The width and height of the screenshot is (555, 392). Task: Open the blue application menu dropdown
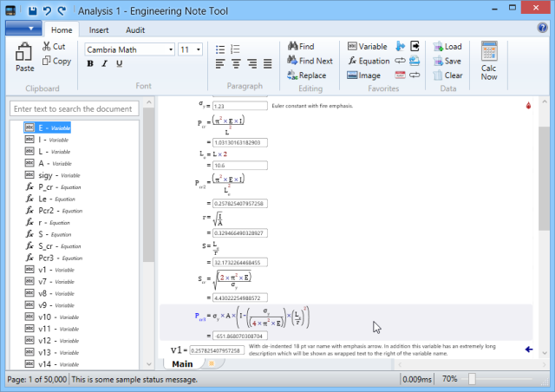click(x=23, y=29)
